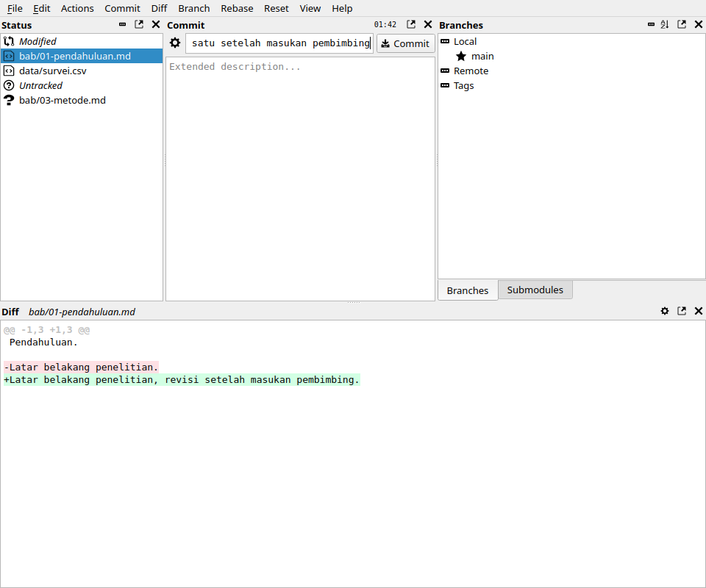
Task: Click the file icon of data/survei.csv
Action: point(9,71)
